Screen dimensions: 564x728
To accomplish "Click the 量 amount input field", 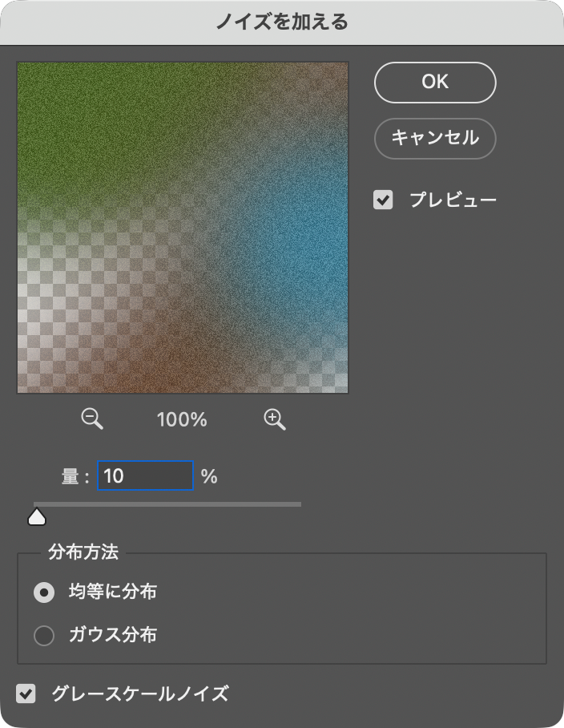I will [x=145, y=475].
